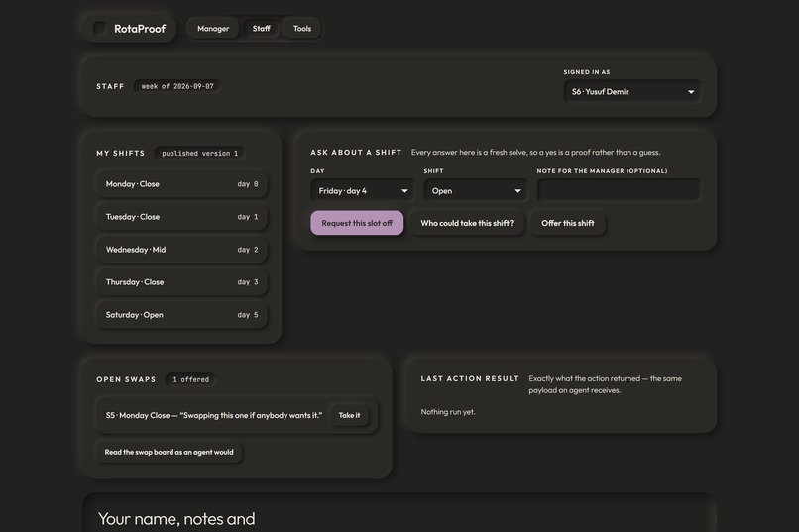This screenshot has height=532, width=799.
Task: Select the Saturday · Open shift row
Action: (x=182, y=315)
